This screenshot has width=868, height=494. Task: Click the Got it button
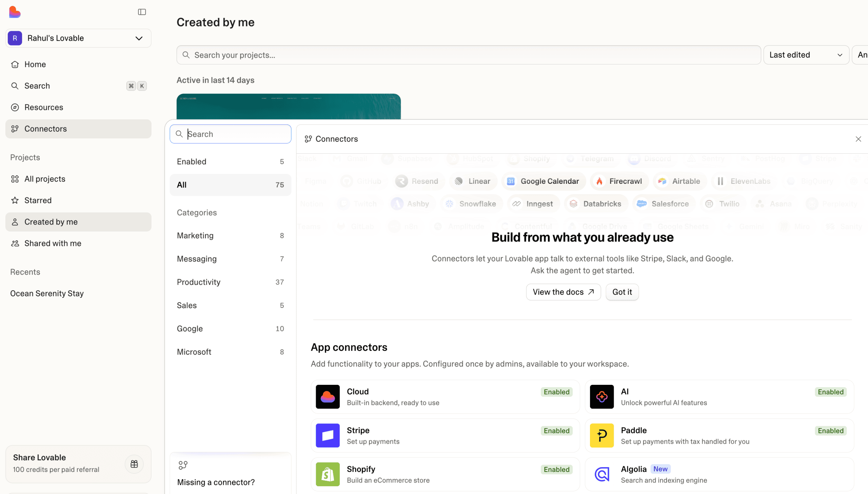(622, 292)
